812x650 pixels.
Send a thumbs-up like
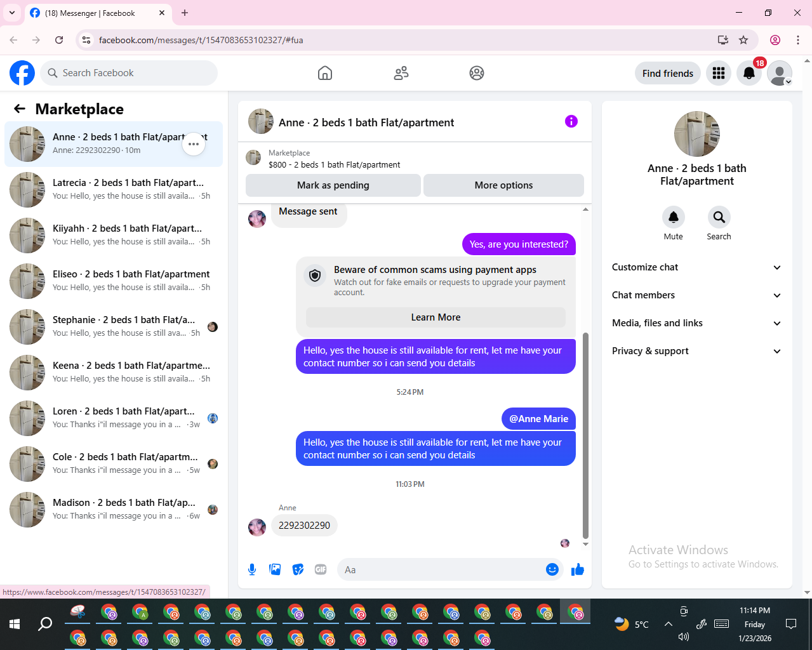[578, 569]
